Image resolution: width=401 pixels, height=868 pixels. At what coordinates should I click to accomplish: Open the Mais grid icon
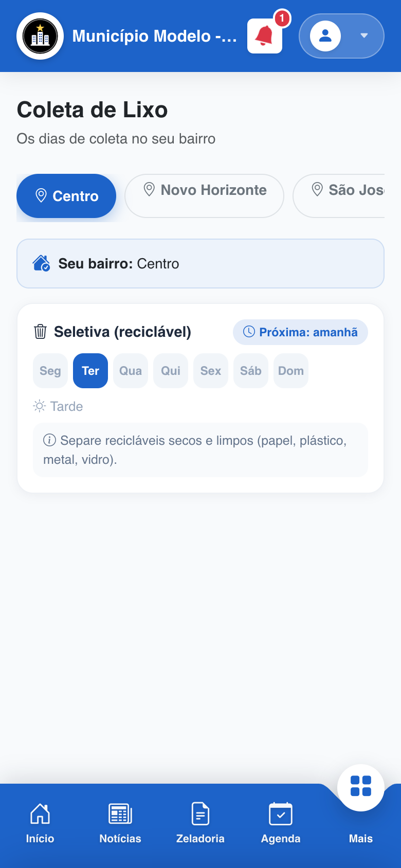pyautogui.click(x=361, y=787)
